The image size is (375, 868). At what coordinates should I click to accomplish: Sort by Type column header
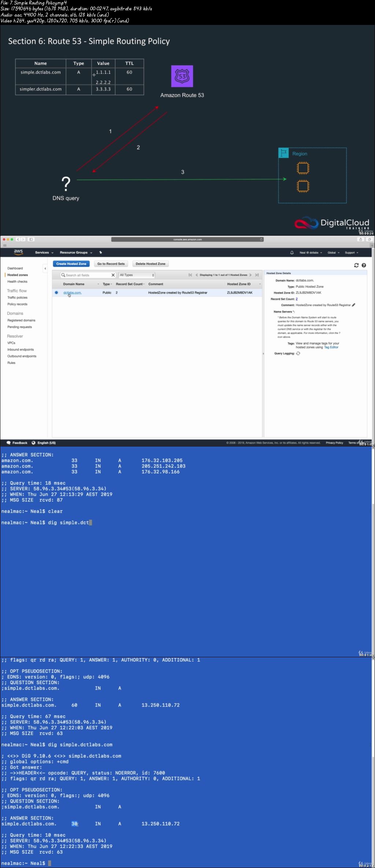click(107, 284)
